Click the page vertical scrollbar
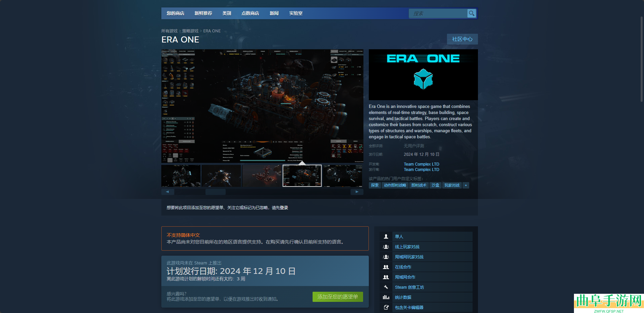 [x=642, y=59]
